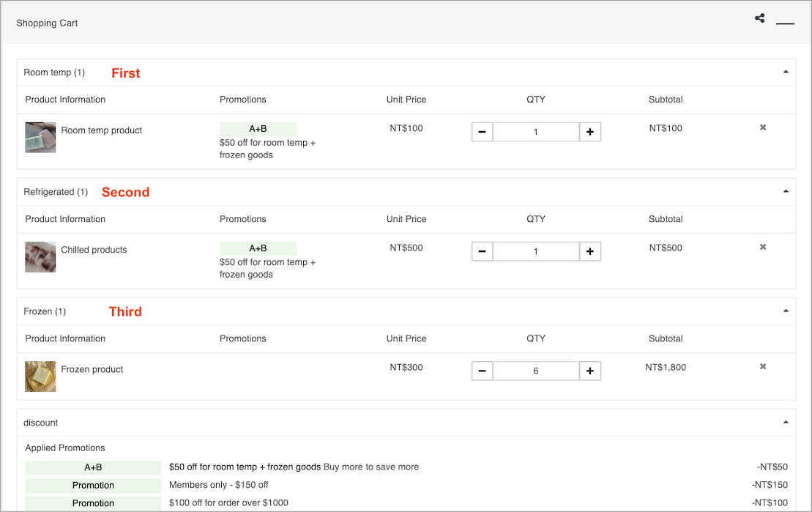The height and width of the screenshot is (512, 812).
Task: Click the -NT$100 discount amount
Action: [770, 502]
